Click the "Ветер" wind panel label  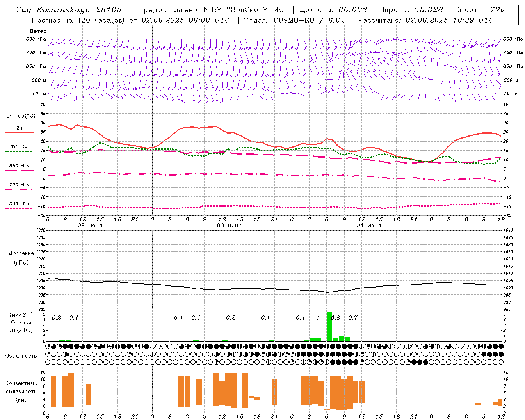coord(38,31)
